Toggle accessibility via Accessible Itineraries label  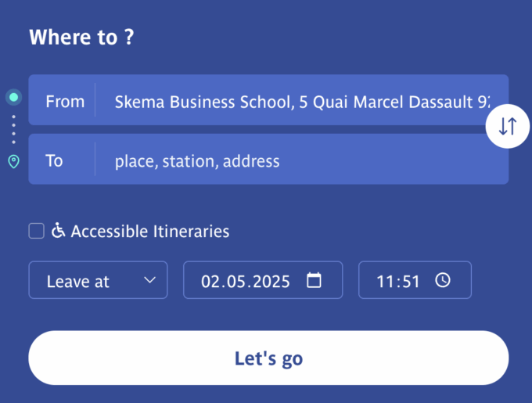tap(150, 232)
